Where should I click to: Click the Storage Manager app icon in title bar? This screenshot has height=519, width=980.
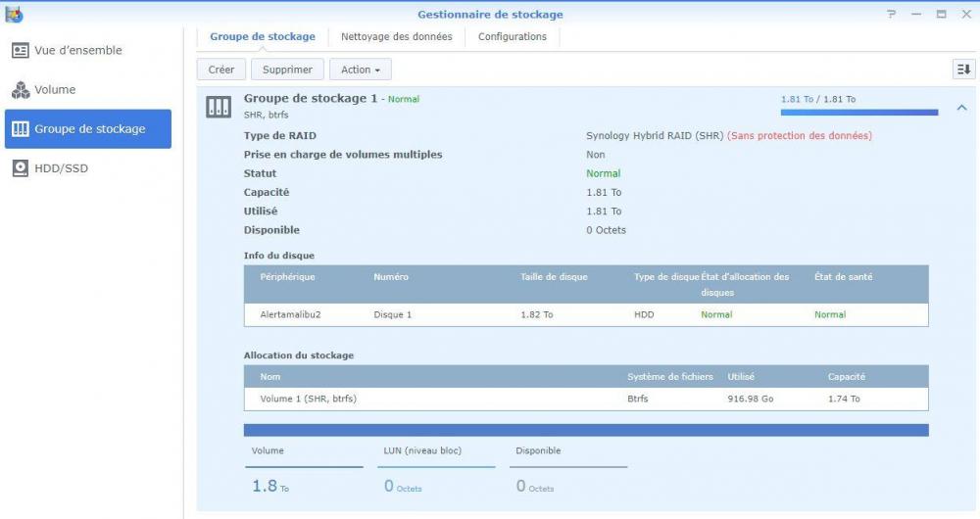tap(14, 14)
